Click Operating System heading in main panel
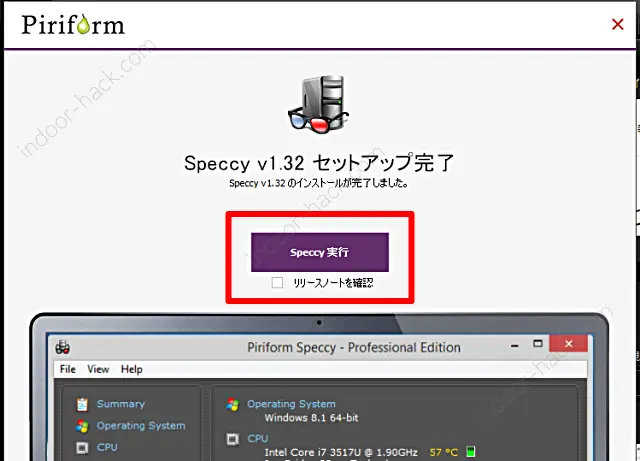Image resolution: width=640 pixels, height=461 pixels. 291,404
